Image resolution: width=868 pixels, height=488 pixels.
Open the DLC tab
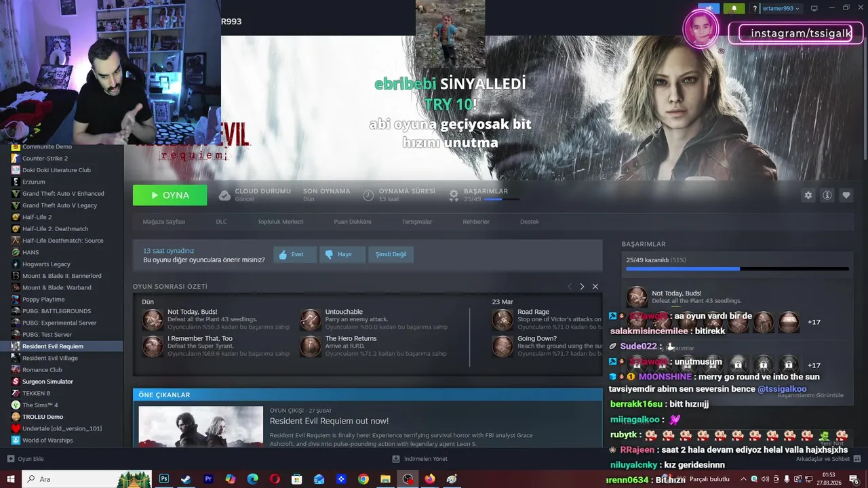(221, 222)
